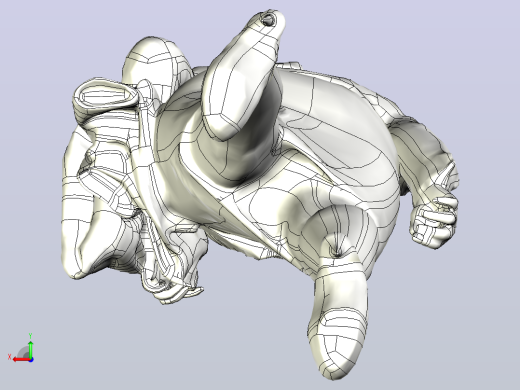The image size is (520, 390).
Task: Click the red X axis arrow of triad
Action: [21, 360]
